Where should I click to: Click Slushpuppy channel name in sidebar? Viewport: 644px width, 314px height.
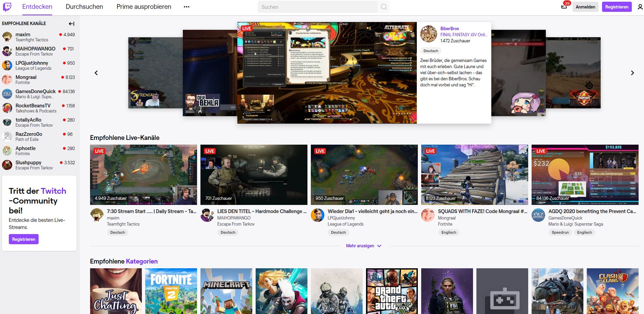pyautogui.click(x=28, y=163)
